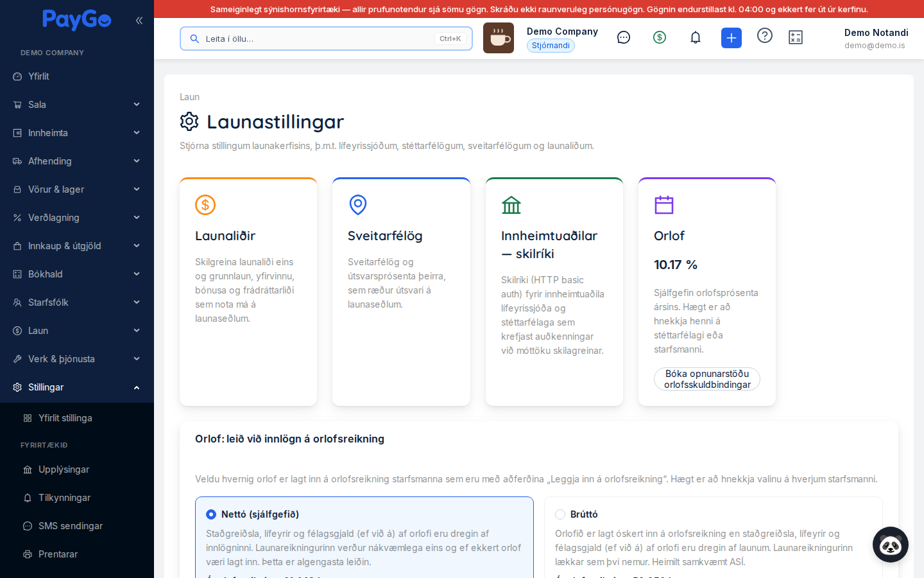Click the Sala shopping cart icon

coord(17,105)
